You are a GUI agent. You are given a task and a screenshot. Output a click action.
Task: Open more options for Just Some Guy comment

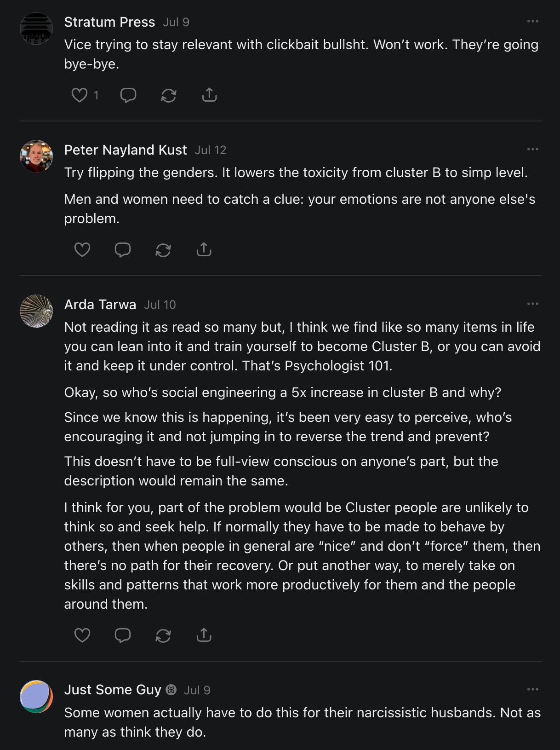532,690
